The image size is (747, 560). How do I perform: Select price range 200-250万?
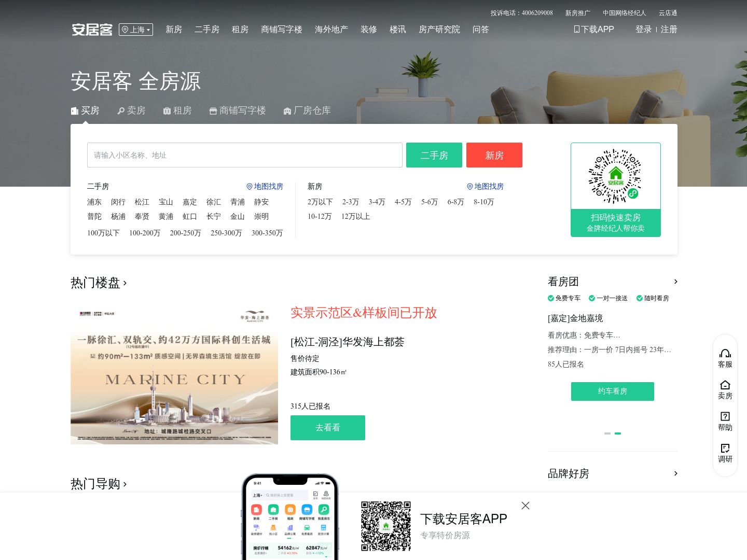pyautogui.click(x=185, y=233)
